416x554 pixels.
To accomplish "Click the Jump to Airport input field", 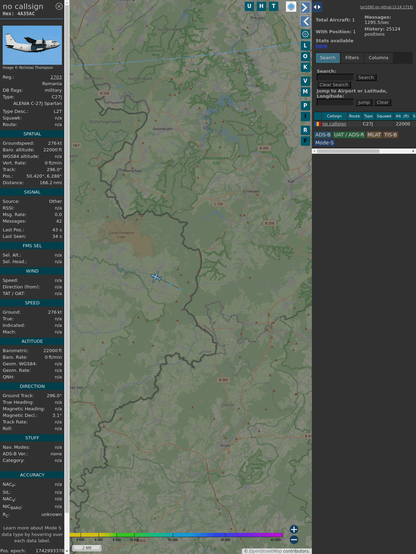I will pos(335,102).
